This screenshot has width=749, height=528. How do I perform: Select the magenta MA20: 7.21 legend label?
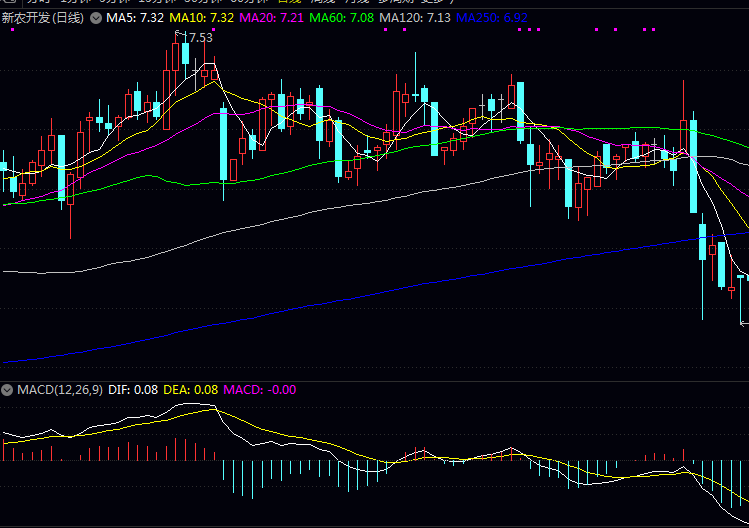(x=273, y=18)
